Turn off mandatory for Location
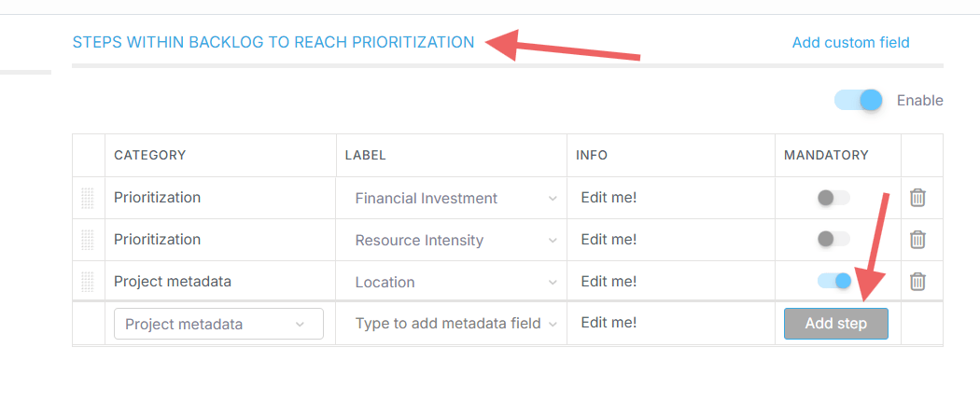This screenshot has height=417, width=980. click(x=833, y=281)
